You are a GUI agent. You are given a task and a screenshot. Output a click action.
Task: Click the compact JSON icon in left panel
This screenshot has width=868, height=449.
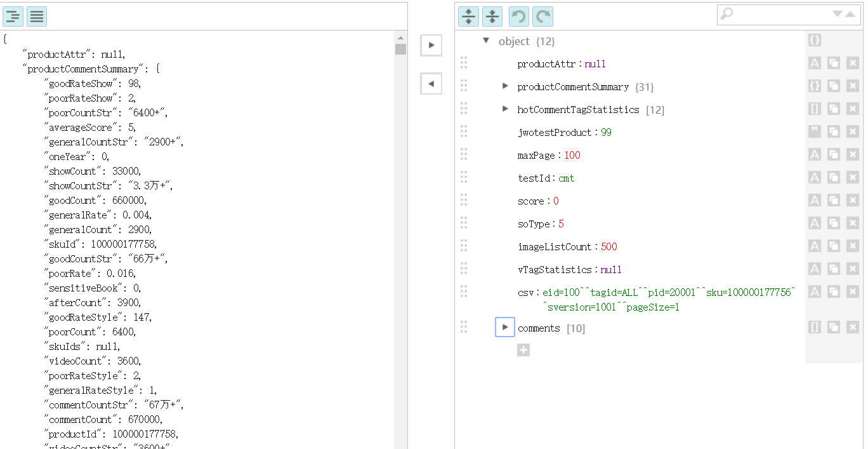coord(37,16)
